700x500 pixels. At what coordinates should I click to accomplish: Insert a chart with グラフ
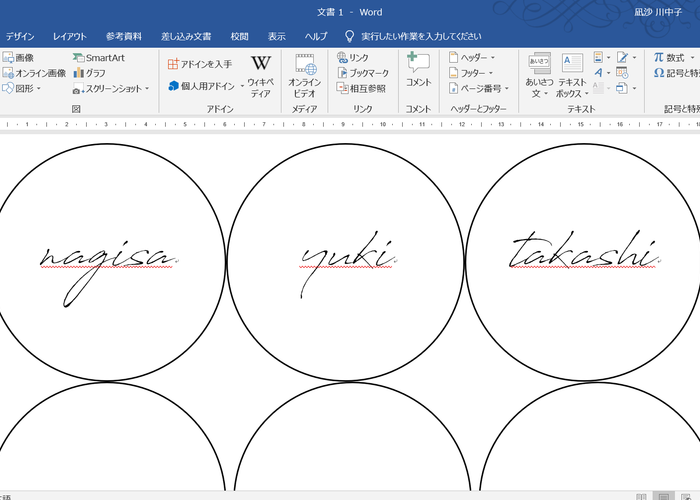89,73
